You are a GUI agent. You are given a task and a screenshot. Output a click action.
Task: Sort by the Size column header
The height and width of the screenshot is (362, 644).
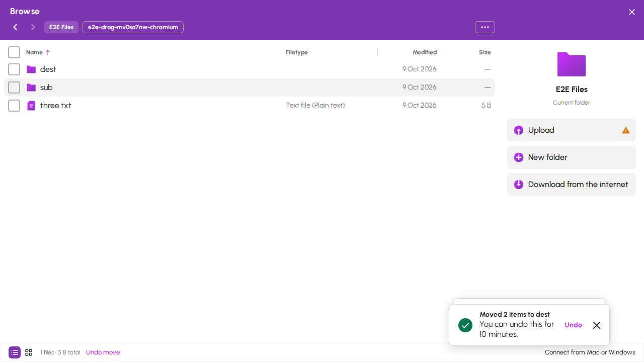[485, 52]
